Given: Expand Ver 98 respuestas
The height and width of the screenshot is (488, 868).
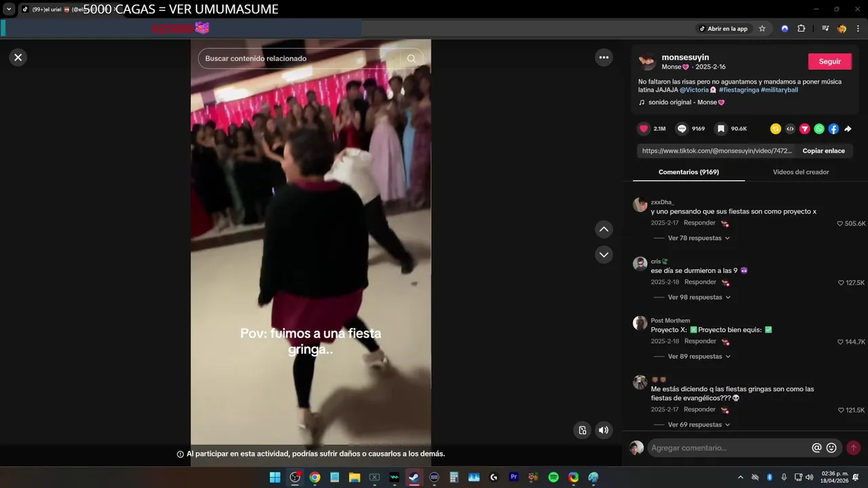Looking at the screenshot, I should click(698, 298).
